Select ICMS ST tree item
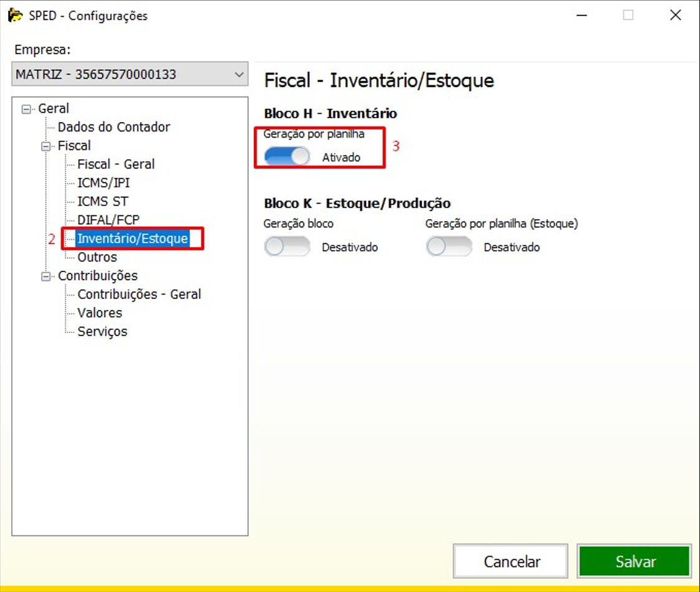The width and height of the screenshot is (700, 592). tap(103, 202)
